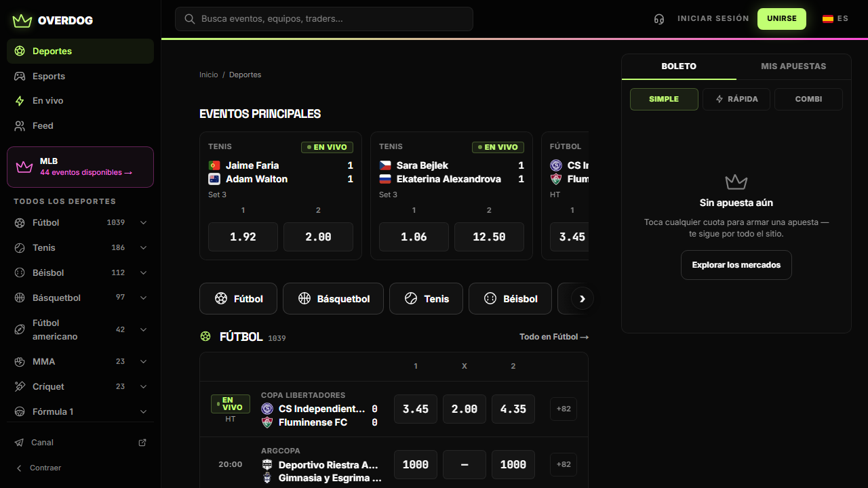868x488 pixels.
Task: Click the Básquetbol sidebar icon
Action: click(x=20, y=298)
